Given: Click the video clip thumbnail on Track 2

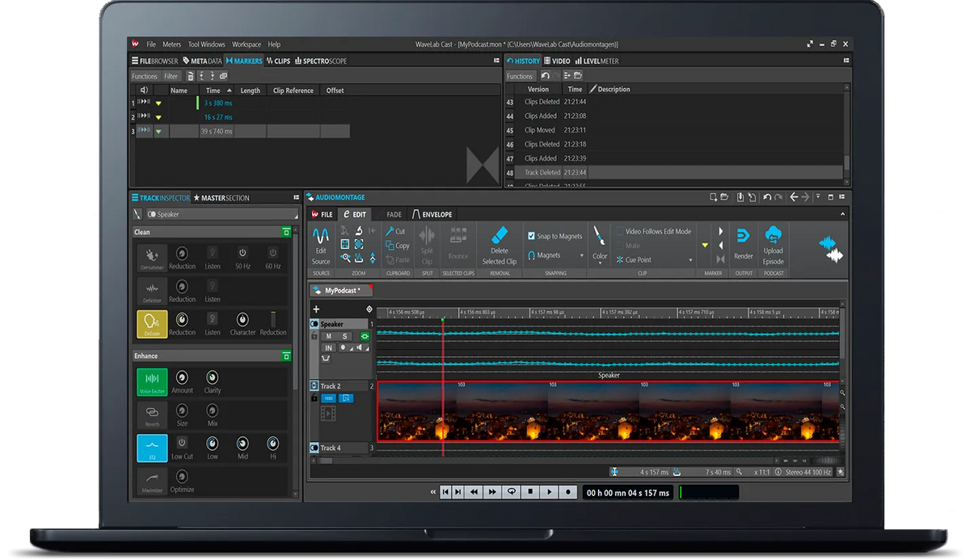Looking at the screenshot, I should (x=608, y=411).
